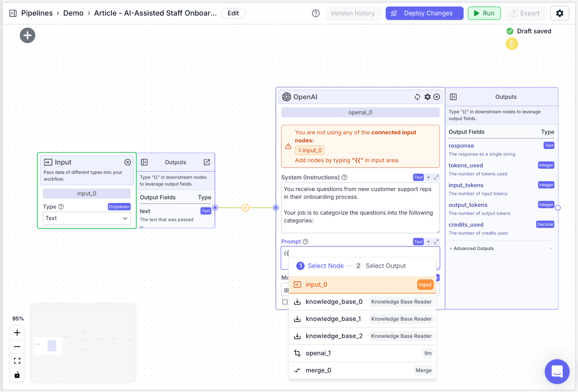Click the Select Output step
This screenshot has width=578, height=392.
tap(380, 266)
